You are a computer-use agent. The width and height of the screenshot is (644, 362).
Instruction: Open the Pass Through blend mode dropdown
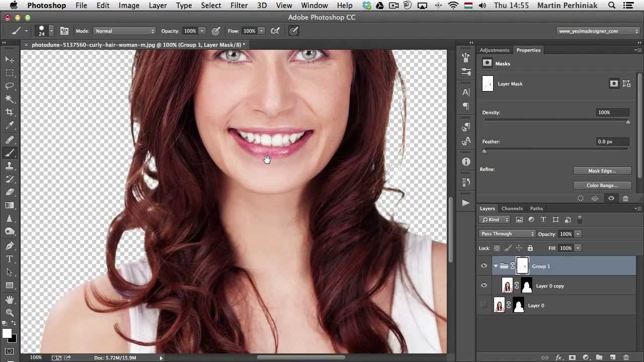[x=507, y=234]
